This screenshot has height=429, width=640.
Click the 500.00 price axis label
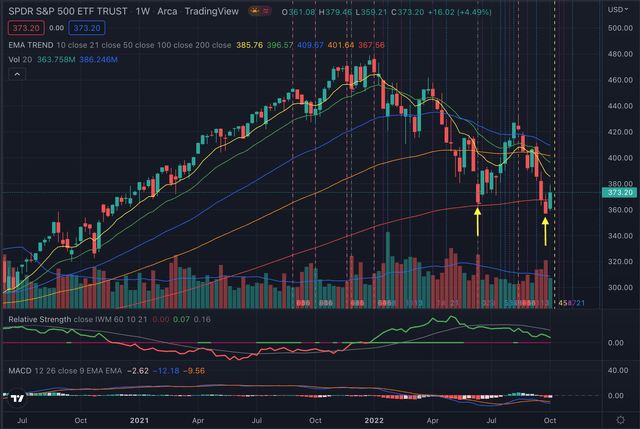point(620,28)
